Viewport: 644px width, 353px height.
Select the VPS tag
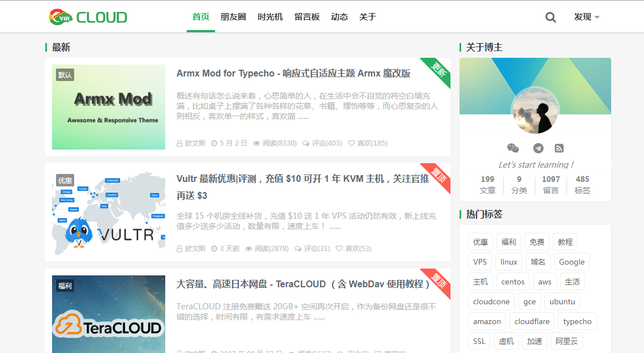point(480,262)
